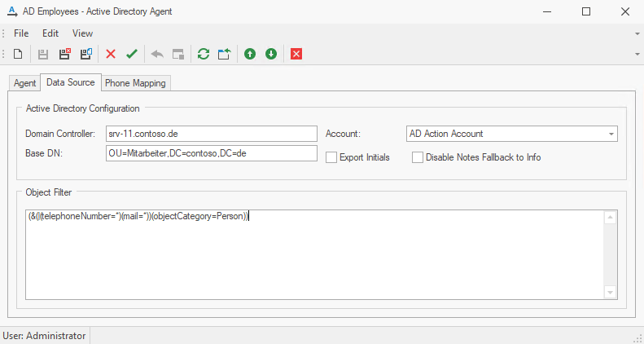The height and width of the screenshot is (344, 644).
Task: Open the Edit menu
Action: tap(50, 33)
